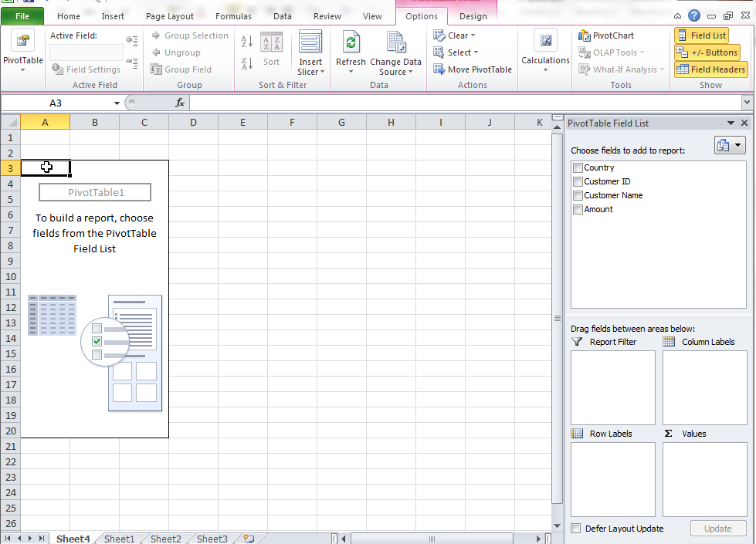The width and height of the screenshot is (756, 544).
Task: Switch to the Formulas tab
Action: (233, 16)
